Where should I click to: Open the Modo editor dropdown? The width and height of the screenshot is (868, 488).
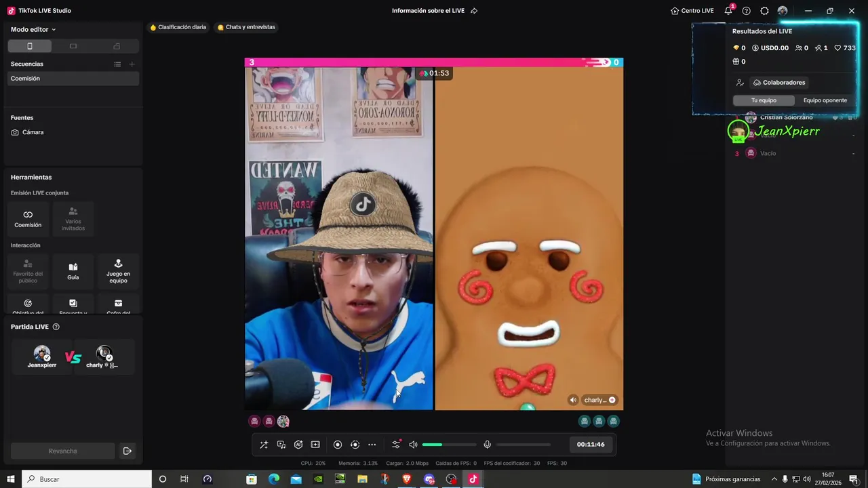(33, 30)
